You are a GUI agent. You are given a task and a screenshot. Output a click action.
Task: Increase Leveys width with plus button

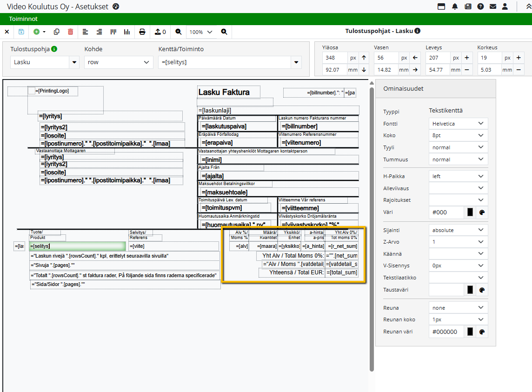tap(466, 58)
